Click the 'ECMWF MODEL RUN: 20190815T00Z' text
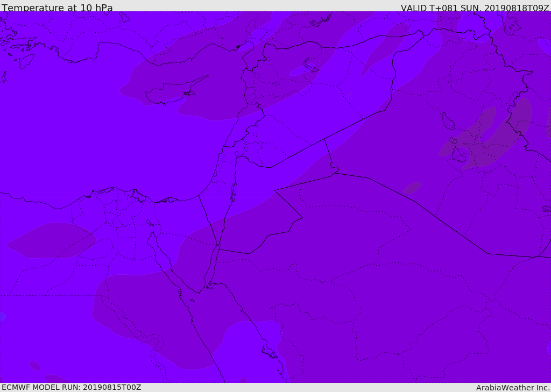Viewport: 551px width, 392px height. tap(72, 387)
